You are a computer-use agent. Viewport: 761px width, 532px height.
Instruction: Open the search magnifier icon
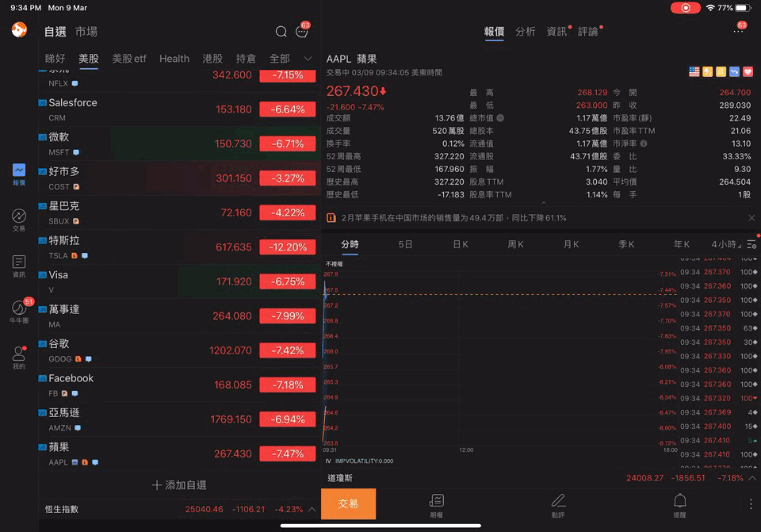coord(281,32)
